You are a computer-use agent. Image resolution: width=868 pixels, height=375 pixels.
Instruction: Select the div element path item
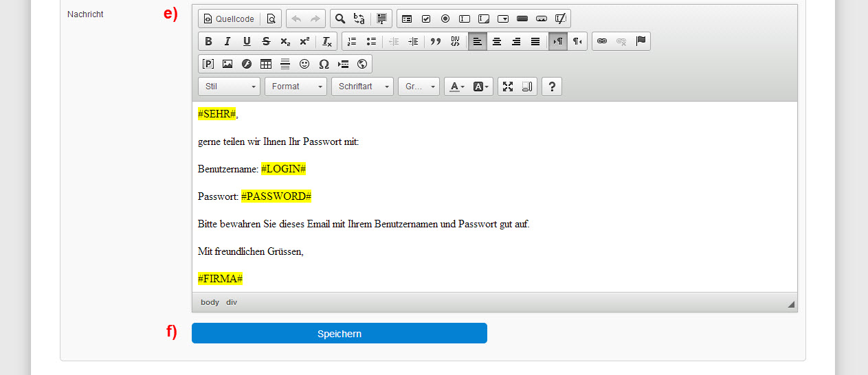[232, 302]
